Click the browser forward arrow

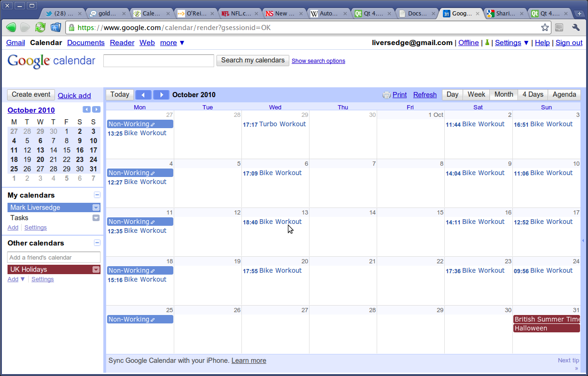(25, 27)
